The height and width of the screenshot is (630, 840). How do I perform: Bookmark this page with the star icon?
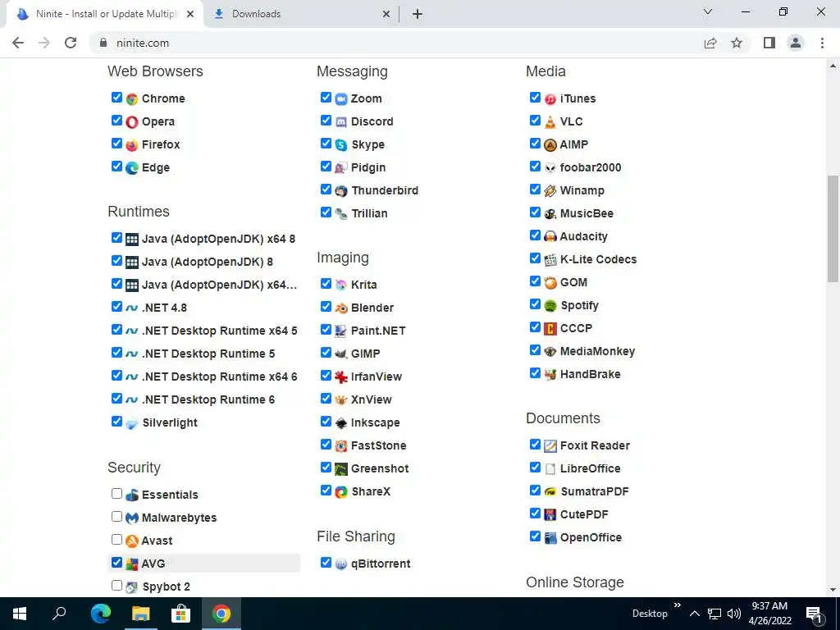point(737,43)
